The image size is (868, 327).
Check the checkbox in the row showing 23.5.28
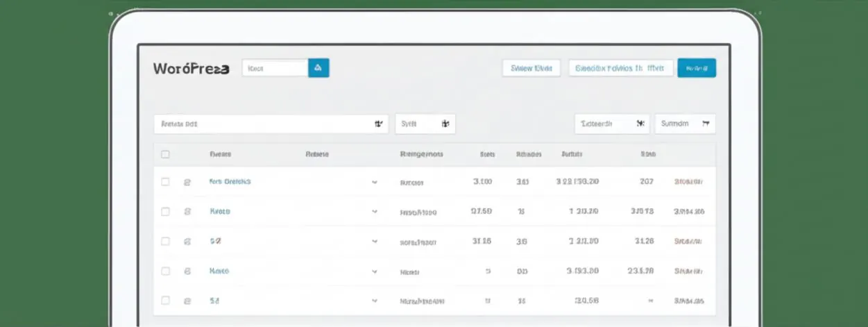pyautogui.click(x=165, y=271)
